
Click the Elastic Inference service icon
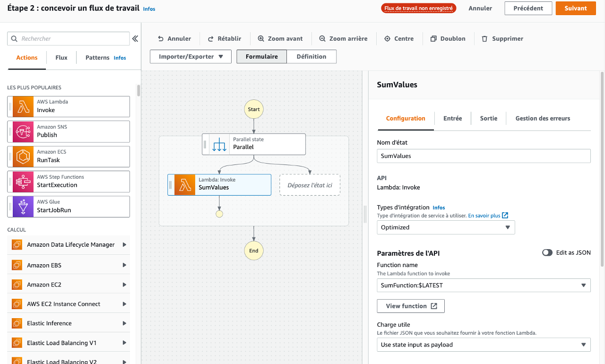coord(17,323)
